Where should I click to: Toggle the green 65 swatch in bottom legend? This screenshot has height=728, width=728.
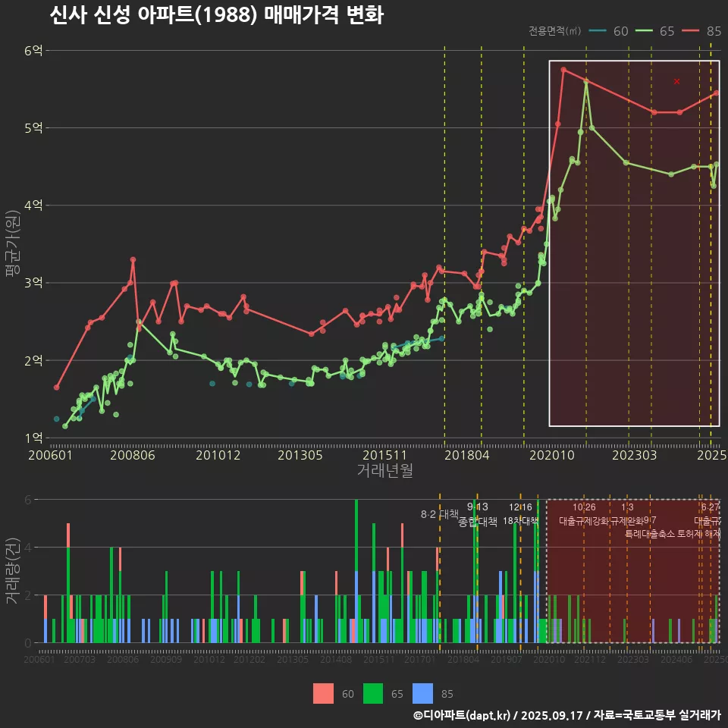click(373, 693)
